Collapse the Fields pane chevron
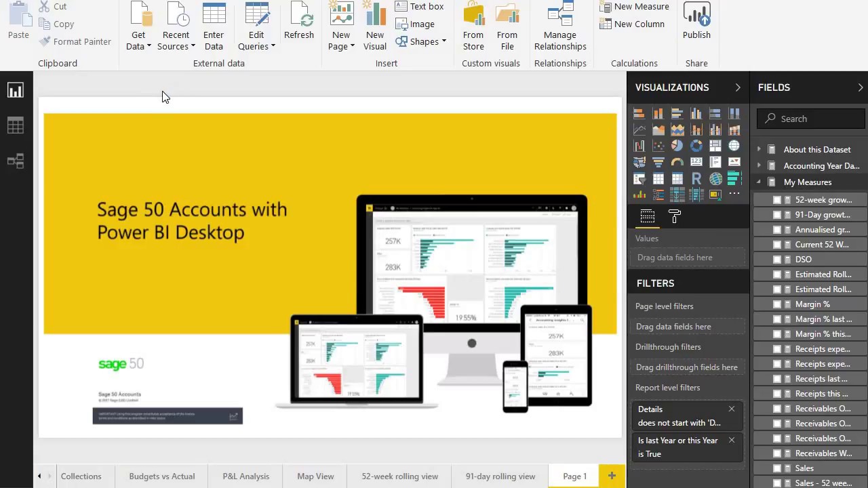 point(861,87)
